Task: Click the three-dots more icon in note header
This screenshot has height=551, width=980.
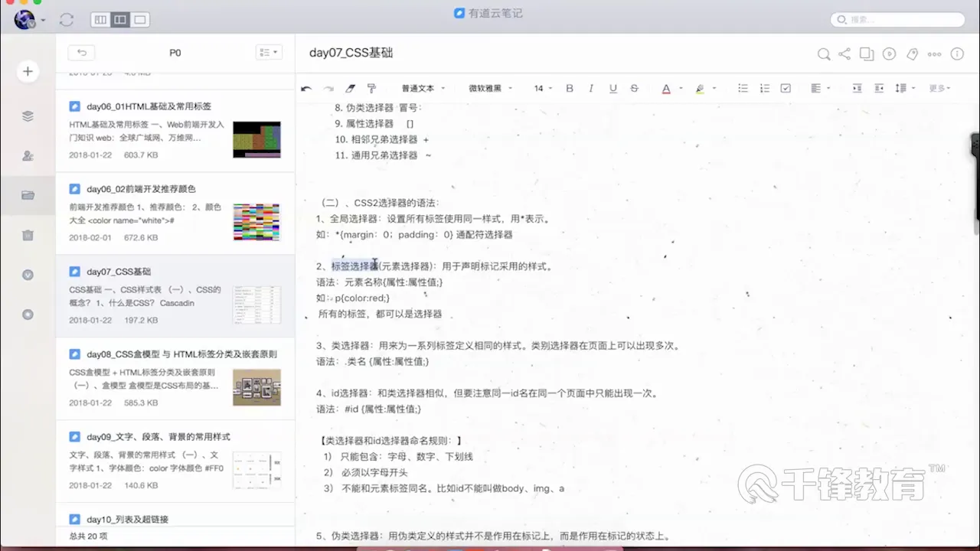Action: pos(934,54)
